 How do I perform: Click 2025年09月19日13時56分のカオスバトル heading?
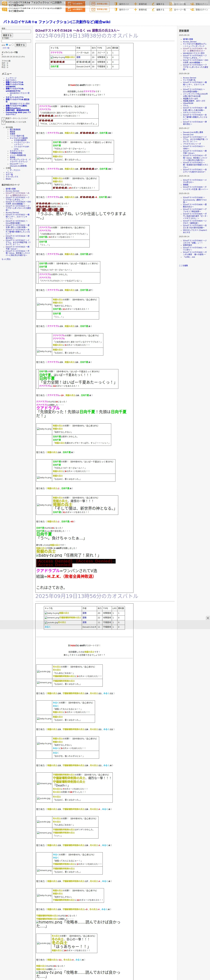pos(87,596)
